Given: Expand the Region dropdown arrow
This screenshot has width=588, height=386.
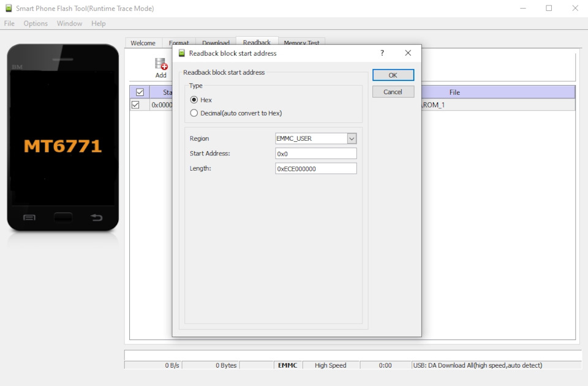Looking at the screenshot, I should 352,138.
